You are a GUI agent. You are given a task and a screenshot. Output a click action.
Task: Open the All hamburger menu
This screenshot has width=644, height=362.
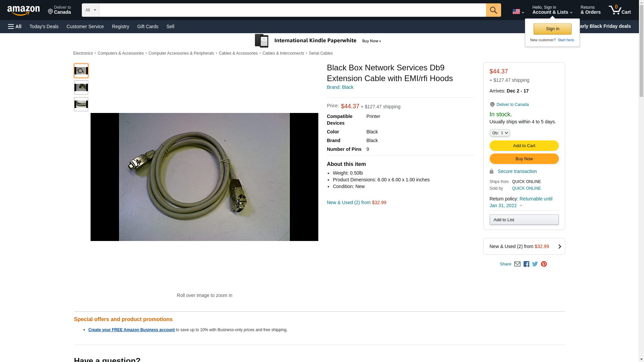click(x=15, y=26)
